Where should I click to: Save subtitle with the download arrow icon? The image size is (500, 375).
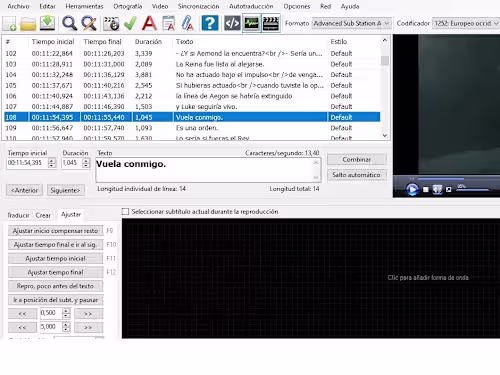pos(47,23)
